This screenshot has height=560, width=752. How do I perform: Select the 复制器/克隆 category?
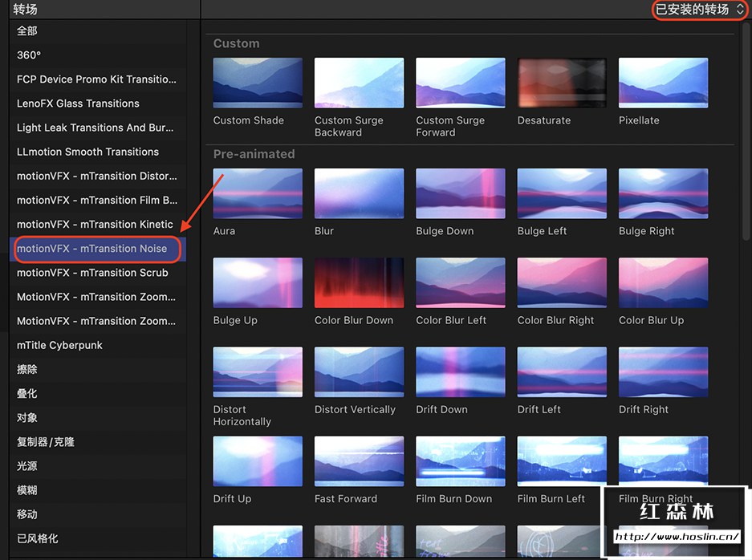(46, 442)
